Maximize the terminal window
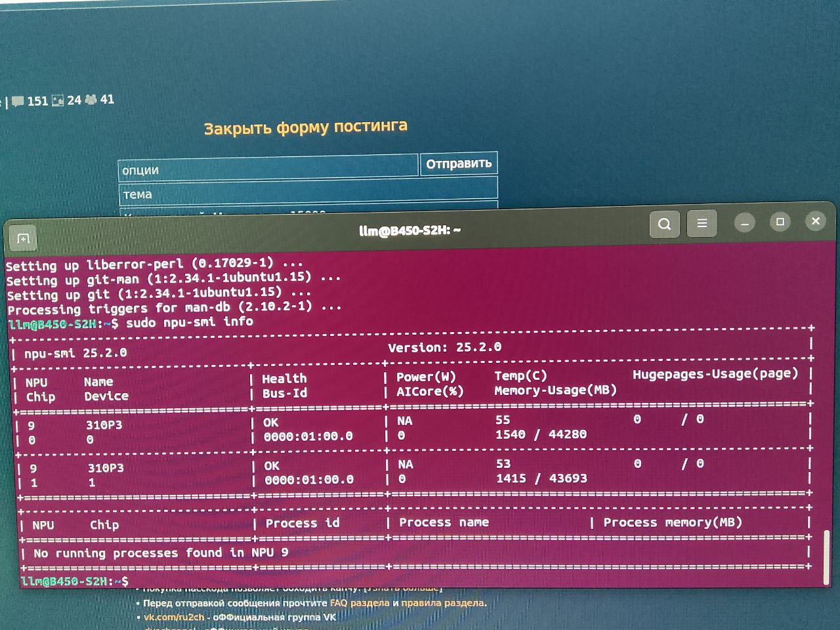 coord(780,222)
